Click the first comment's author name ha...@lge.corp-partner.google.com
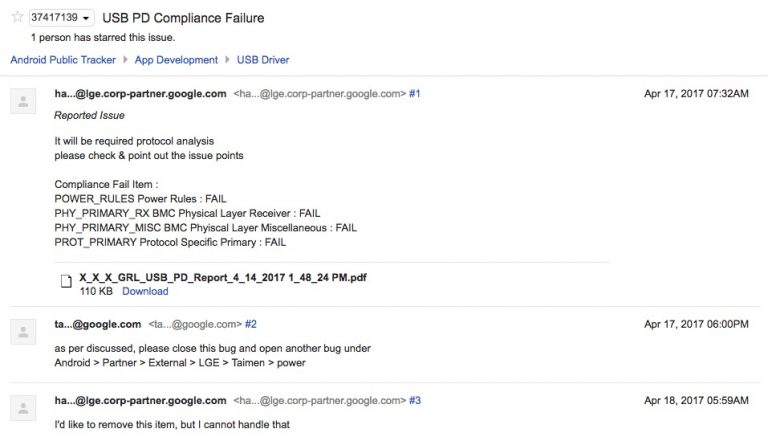Image resolution: width=768 pixels, height=441 pixels. tap(140, 93)
